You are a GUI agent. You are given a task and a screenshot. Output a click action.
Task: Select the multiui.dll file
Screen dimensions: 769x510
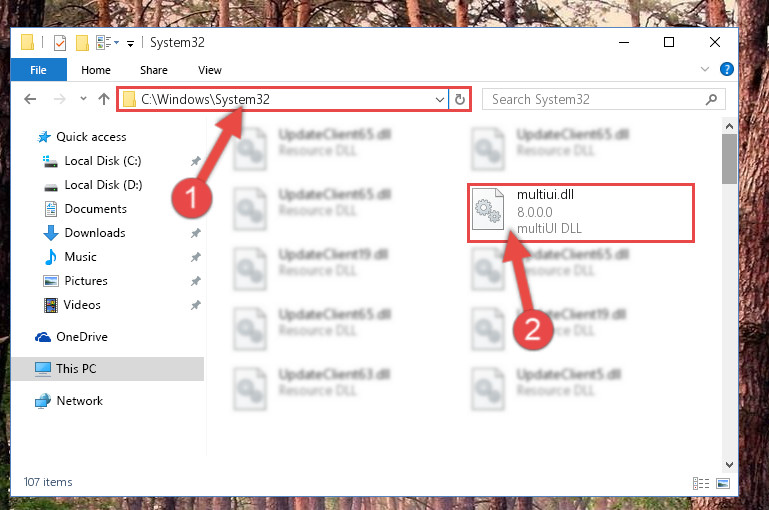click(581, 212)
